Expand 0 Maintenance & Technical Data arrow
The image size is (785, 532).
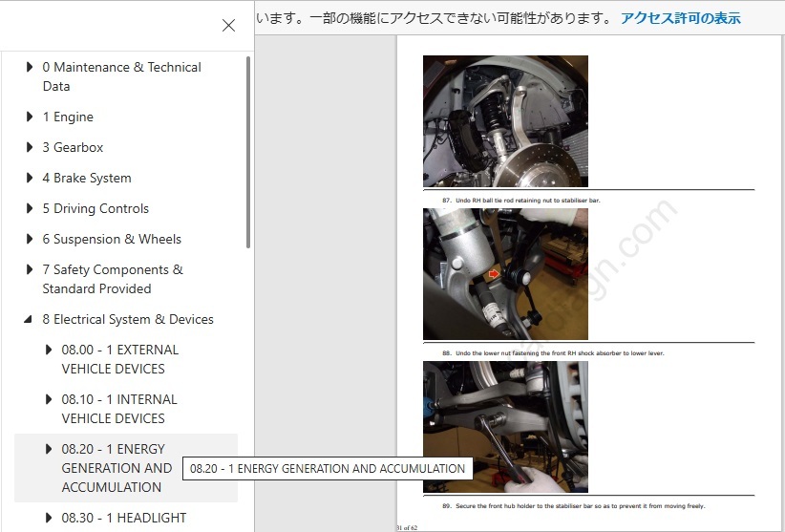click(29, 67)
